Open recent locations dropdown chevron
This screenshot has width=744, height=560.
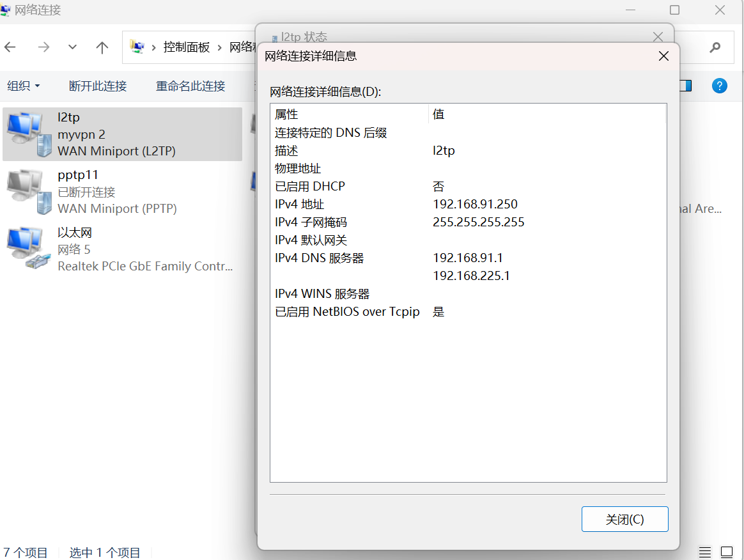[72, 47]
